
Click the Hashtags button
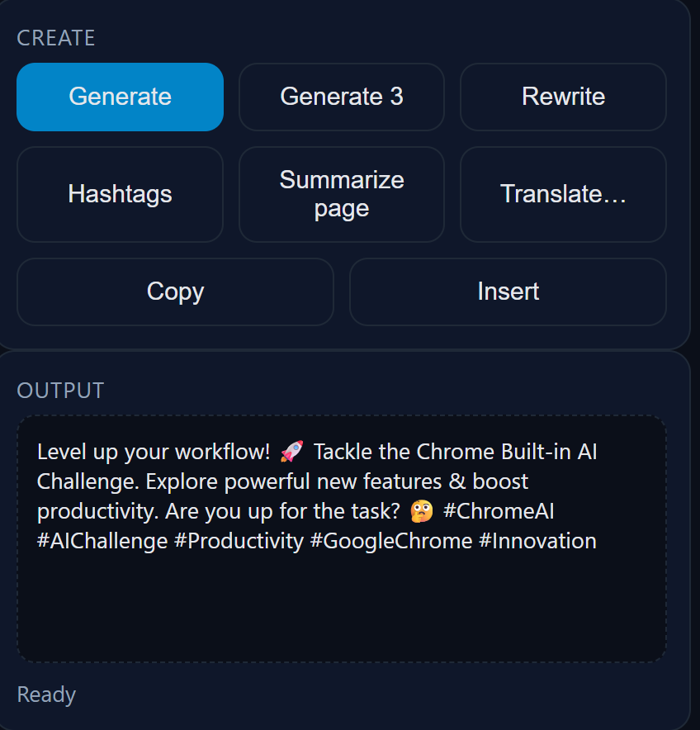(x=120, y=194)
